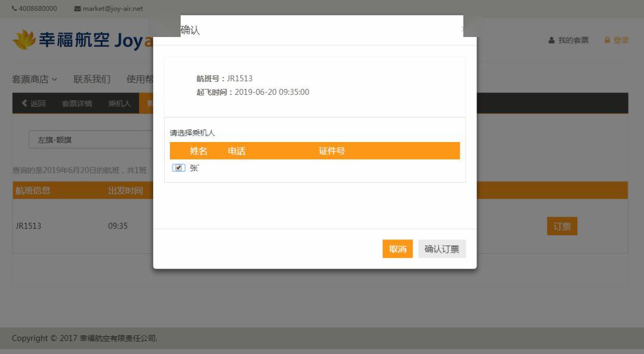Open the 左旗-额旗 route selector
This screenshot has height=354, width=644.
[x=89, y=139]
